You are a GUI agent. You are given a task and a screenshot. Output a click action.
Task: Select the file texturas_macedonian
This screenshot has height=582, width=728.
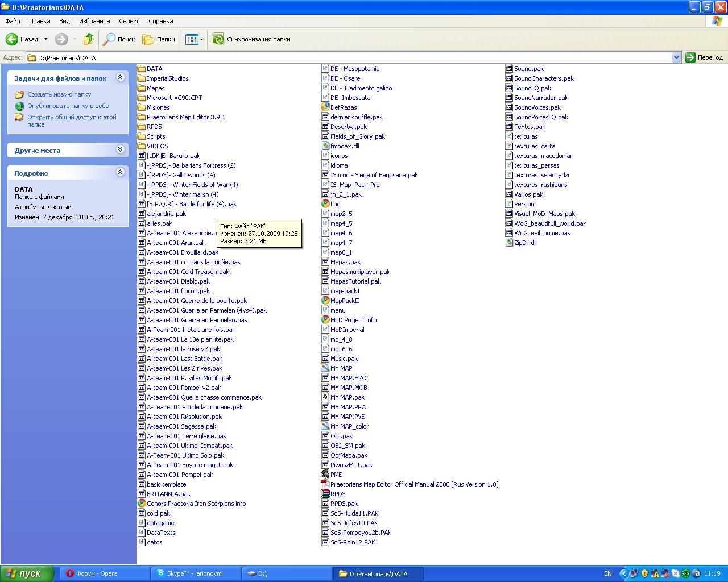point(539,156)
